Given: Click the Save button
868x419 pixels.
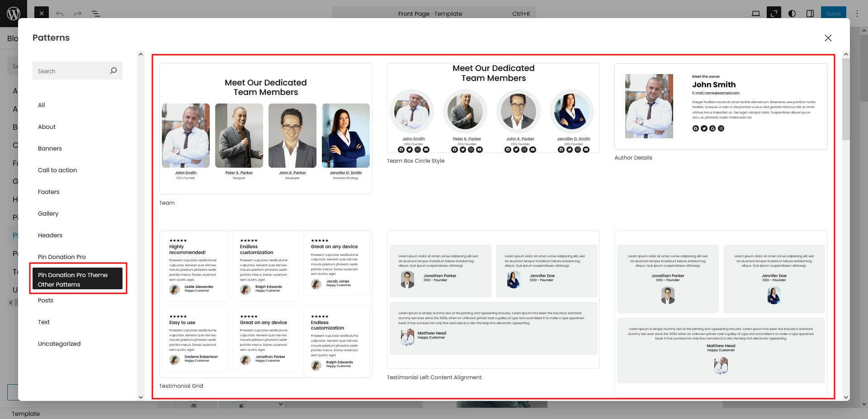Looking at the screenshot, I should tap(833, 14).
